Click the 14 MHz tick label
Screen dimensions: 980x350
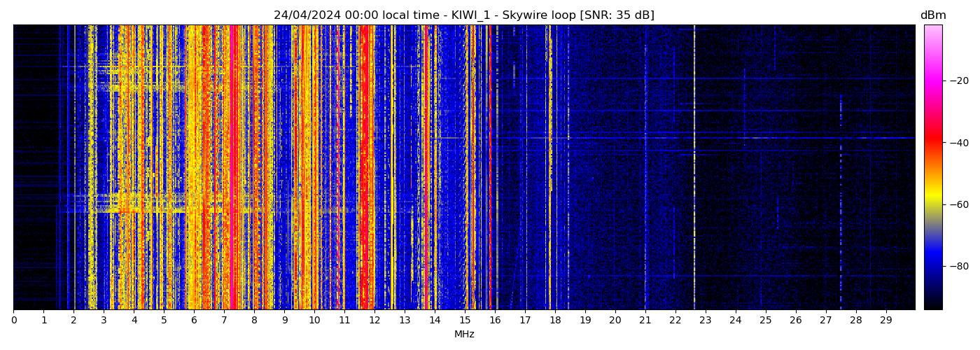[x=435, y=320]
